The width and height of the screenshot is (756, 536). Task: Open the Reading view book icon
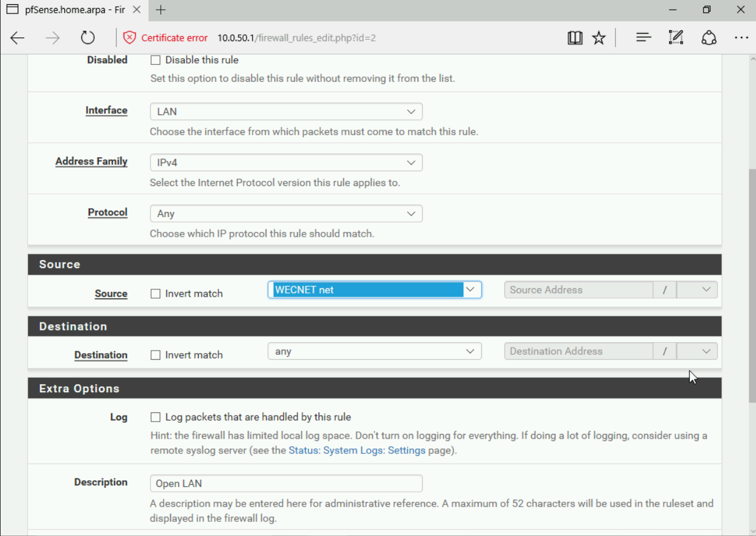574,38
